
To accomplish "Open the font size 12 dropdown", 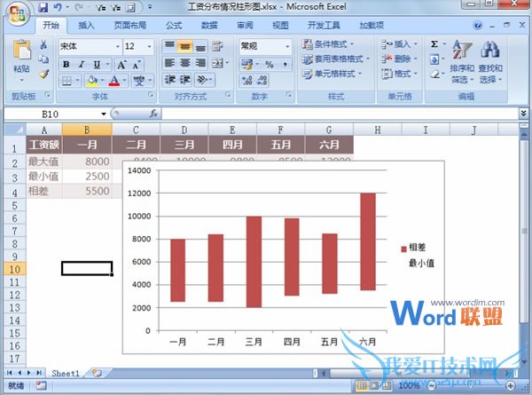I will click(x=149, y=46).
